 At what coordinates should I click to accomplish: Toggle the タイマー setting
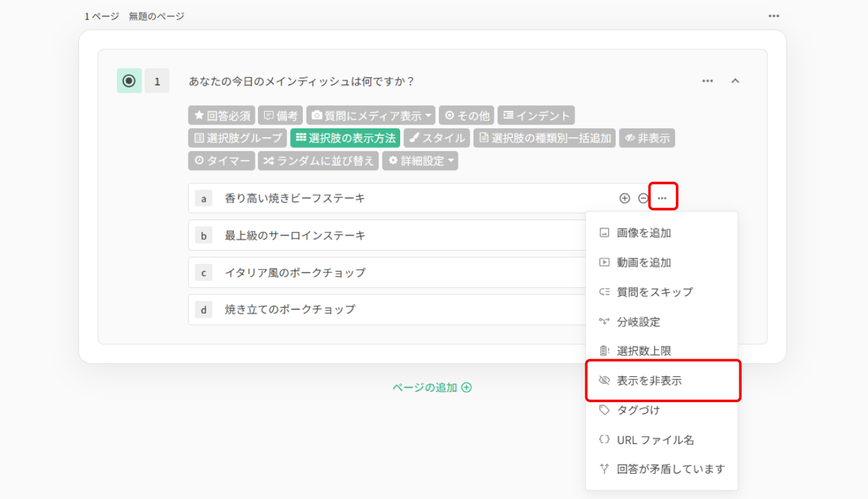click(x=221, y=161)
